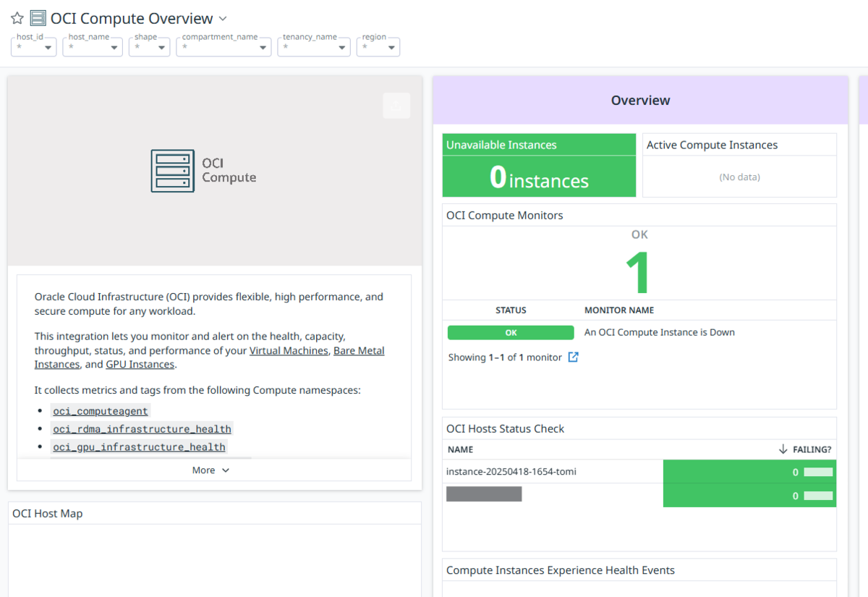Click the NAME column header in Hosts Status
Image resolution: width=868 pixels, height=597 pixels.
click(x=460, y=449)
